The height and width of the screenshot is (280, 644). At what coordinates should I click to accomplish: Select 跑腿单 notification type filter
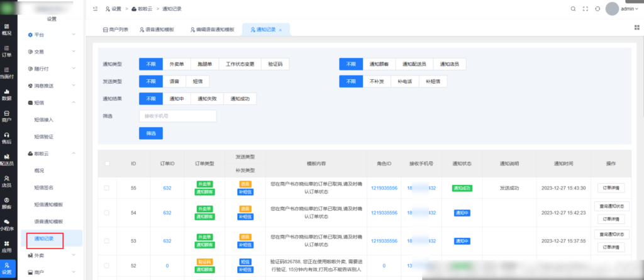(204, 64)
